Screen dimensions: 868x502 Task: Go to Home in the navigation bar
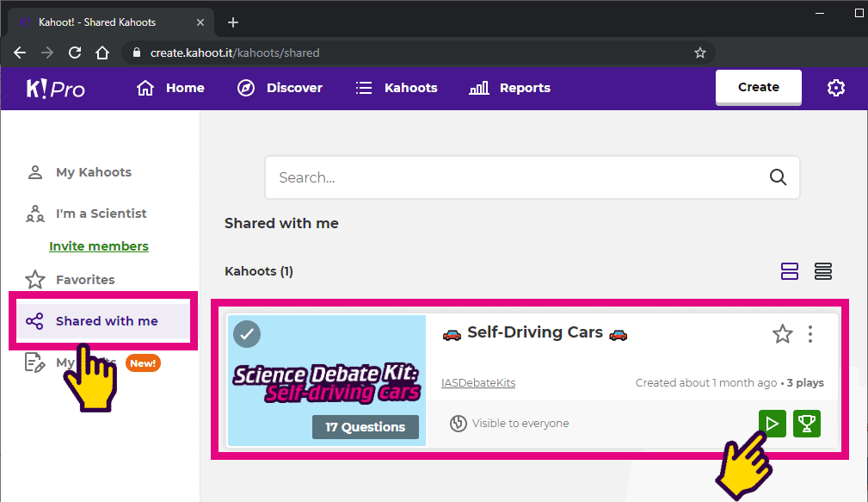click(170, 88)
